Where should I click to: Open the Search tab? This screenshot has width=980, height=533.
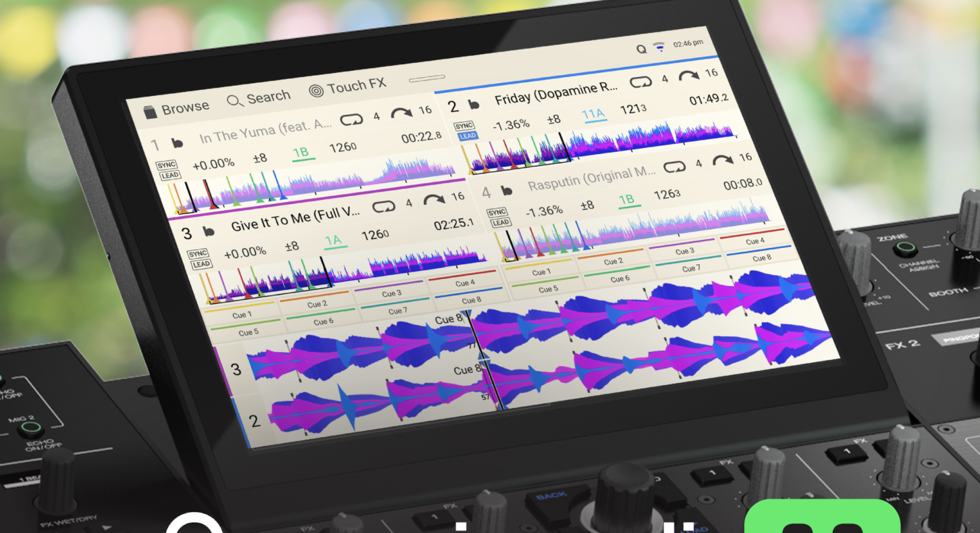pyautogui.click(x=259, y=98)
